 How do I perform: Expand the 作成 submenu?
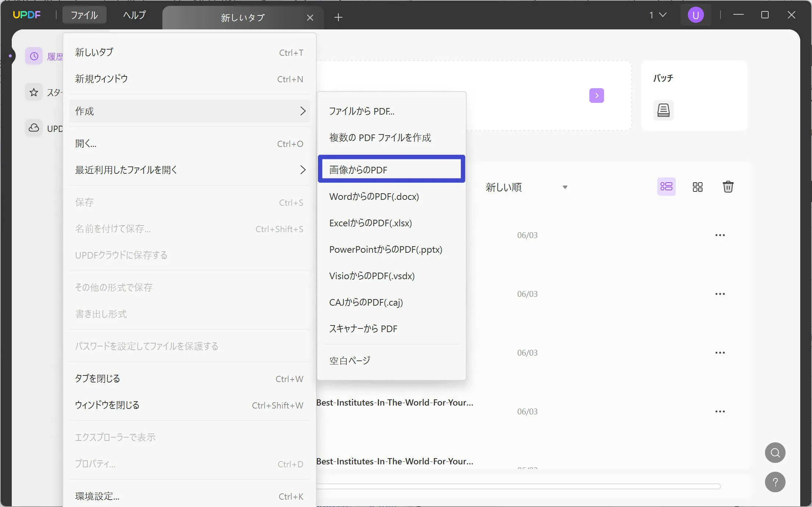[190, 111]
